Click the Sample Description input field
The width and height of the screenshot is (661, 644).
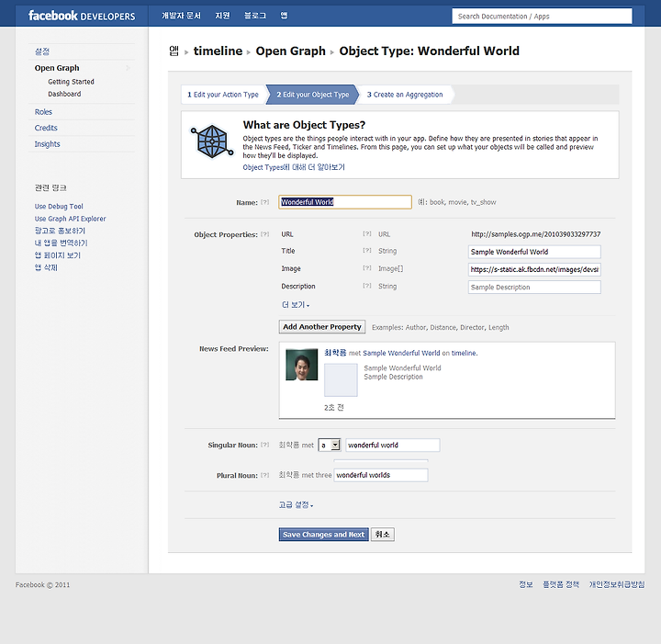pyautogui.click(x=534, y=288)
